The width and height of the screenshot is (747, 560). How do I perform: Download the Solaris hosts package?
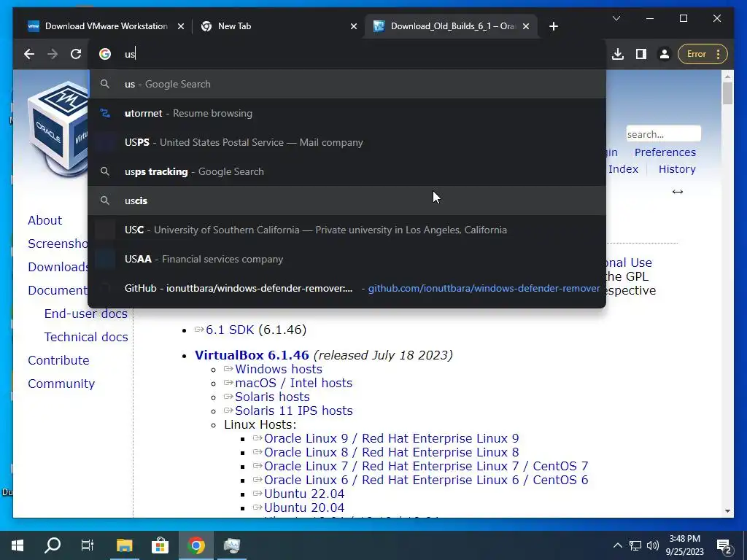coord(272,397)
